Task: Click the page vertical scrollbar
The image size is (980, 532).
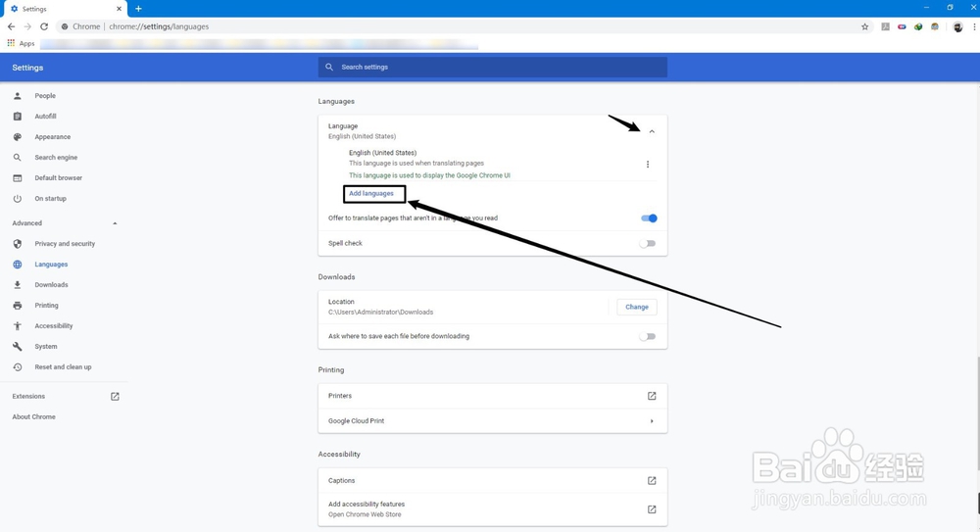Action: (x=977, y=412)
